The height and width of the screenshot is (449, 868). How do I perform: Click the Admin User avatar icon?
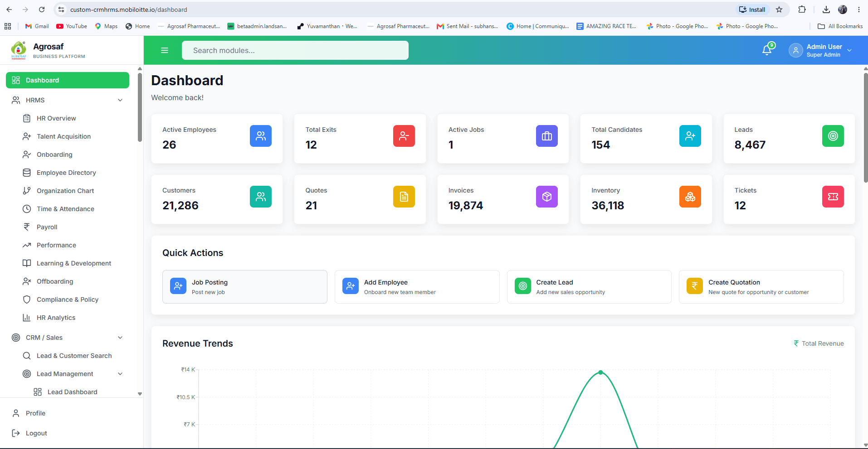pyautogui.click(x=795, y=50)
